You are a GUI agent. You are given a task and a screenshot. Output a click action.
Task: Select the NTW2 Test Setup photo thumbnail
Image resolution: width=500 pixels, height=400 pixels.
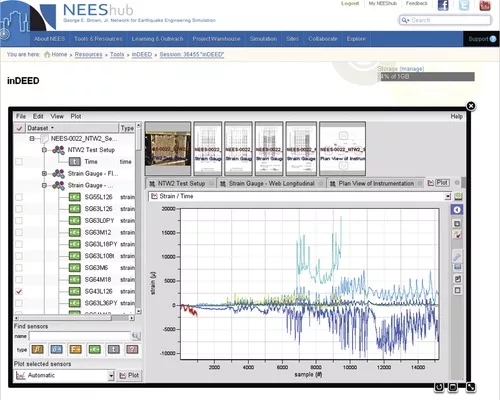point(168,148)
